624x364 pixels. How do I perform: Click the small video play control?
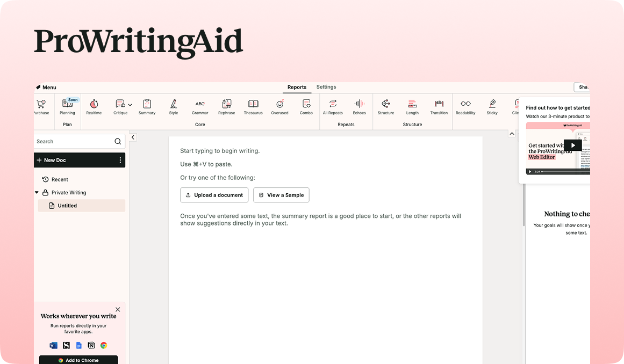[x=530, y=172]
